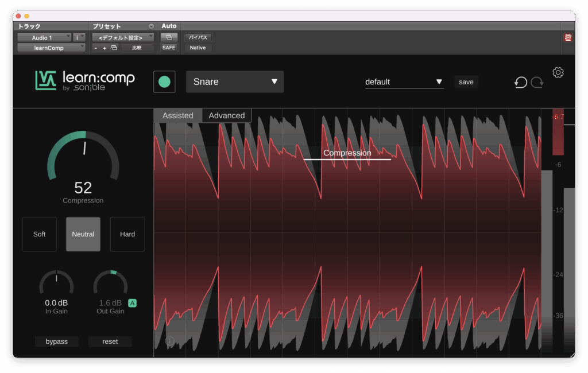Toggle the bypass button at bottom left
588x373 pixels.
(57, 341)
